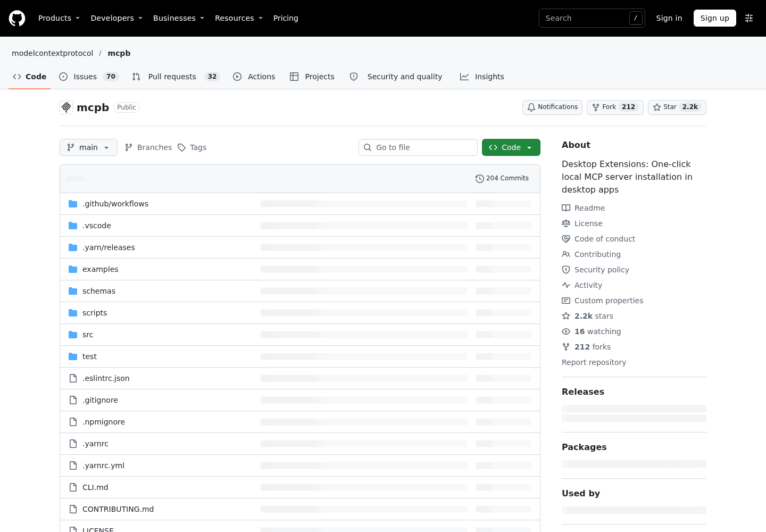The width and height of the screenshot is (766, 532).
Task: Open the Insights tab
Action: point(482,77)
